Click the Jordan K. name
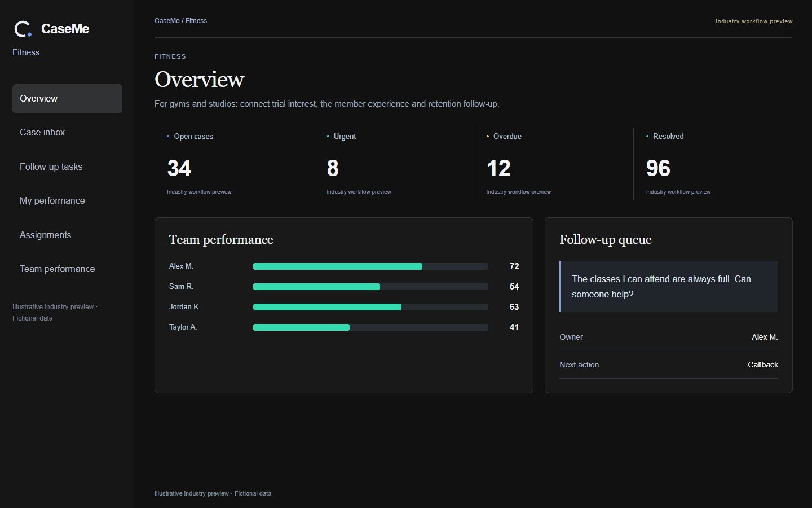 pos(184,307)
